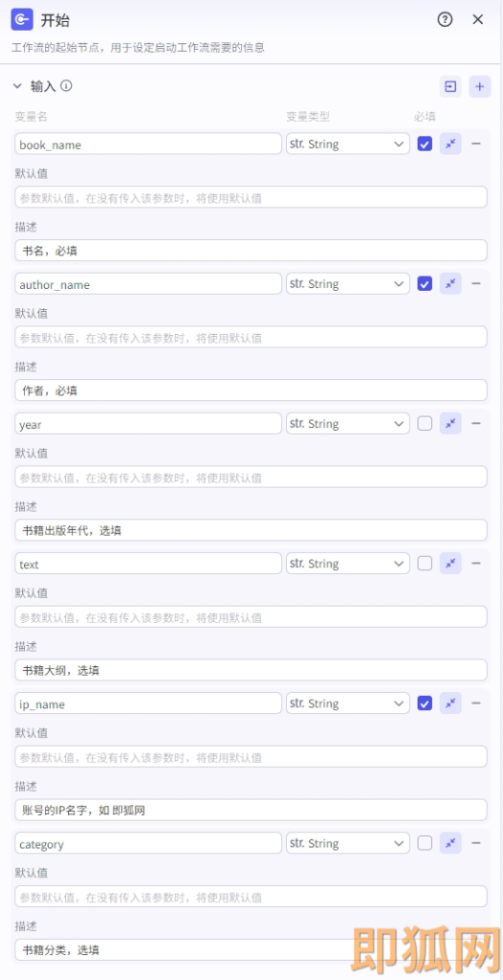Open variable type dropdown for text

coord(348,564)
